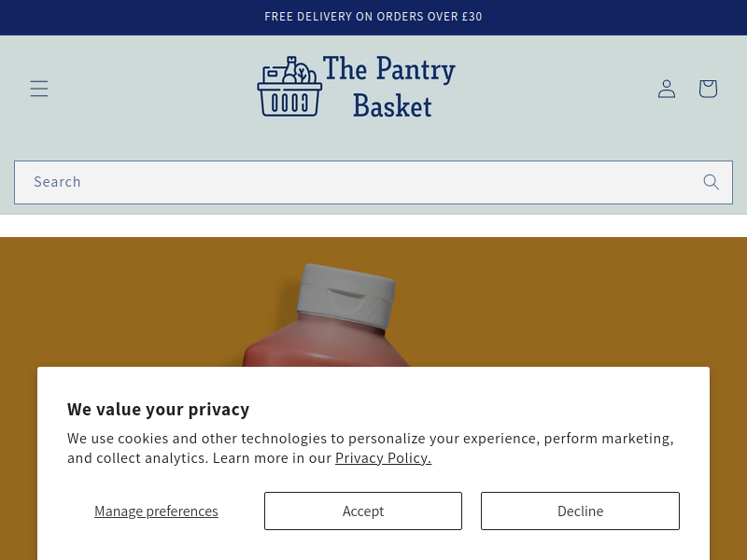Click the word "Basket" in the logo
The width and height of the screenshot is (747, 560).
click(392, 105)
